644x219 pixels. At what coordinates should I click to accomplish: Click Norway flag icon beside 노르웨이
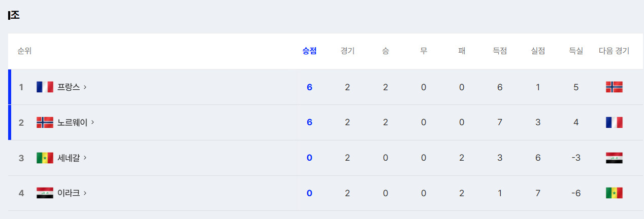(45, 122)
